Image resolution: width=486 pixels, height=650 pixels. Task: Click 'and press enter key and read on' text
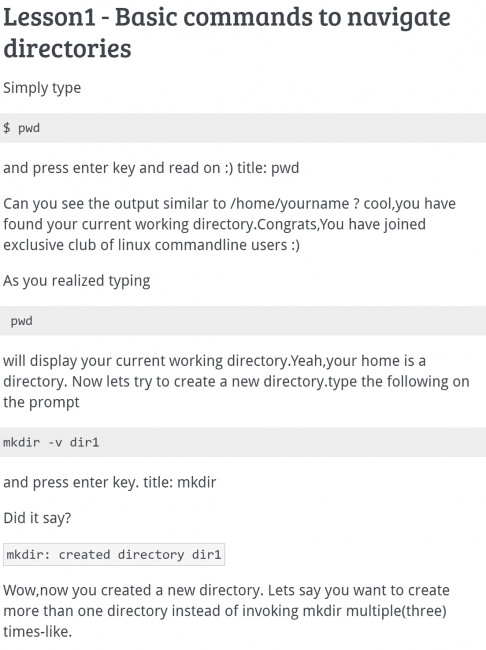pos(112,168)
